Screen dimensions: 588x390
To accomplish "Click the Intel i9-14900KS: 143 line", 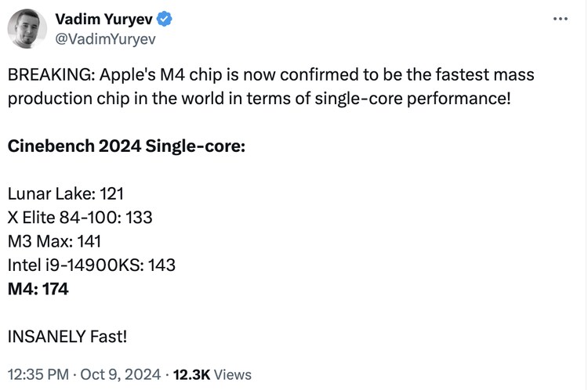I will [x=91, y=265].
